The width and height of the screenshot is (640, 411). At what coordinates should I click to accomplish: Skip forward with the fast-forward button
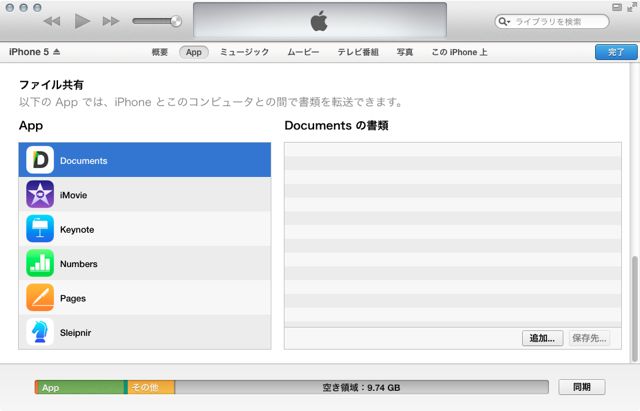click(x=111, y=21)
